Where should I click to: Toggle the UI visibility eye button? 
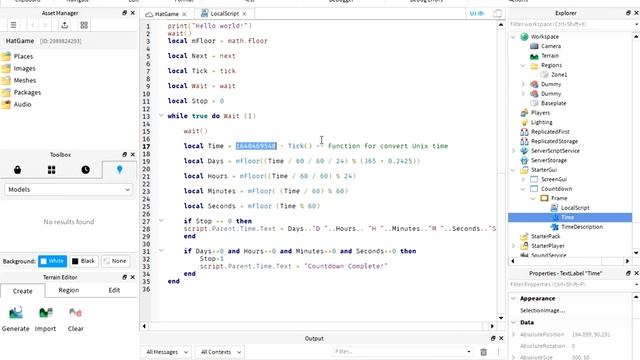pyautogui.click(x=476, y=13)
